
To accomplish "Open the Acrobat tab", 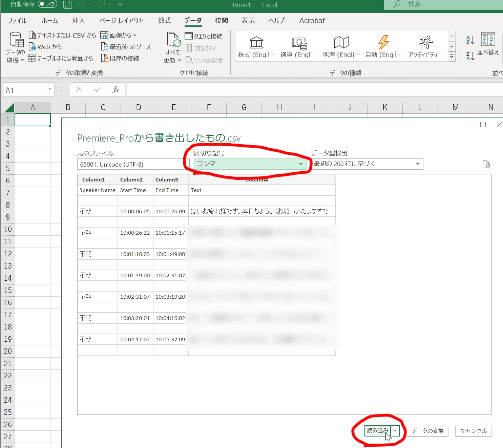I will (312, 21).
